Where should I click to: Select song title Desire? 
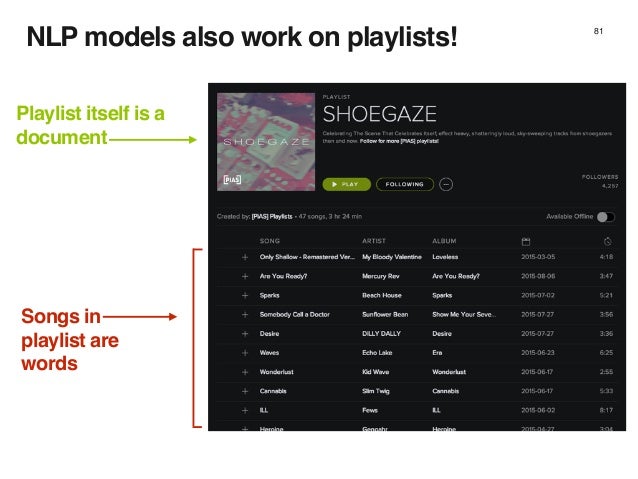point(269,333)
